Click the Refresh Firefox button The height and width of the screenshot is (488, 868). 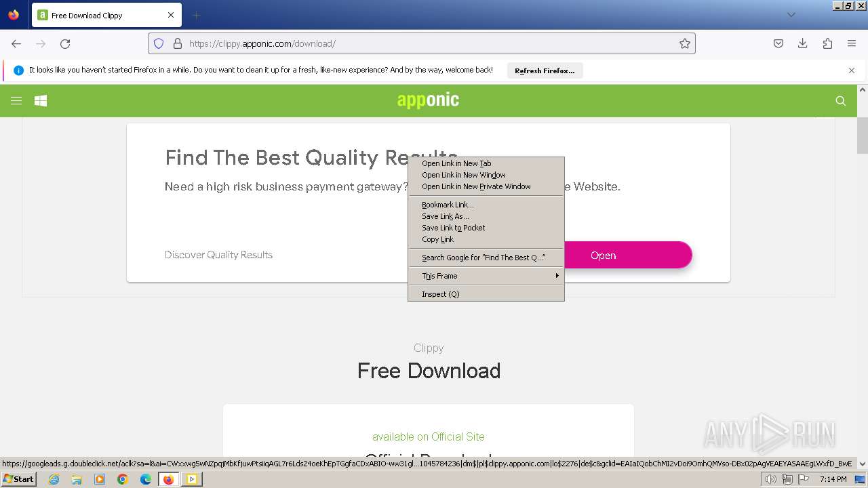[x=545, y=70]
